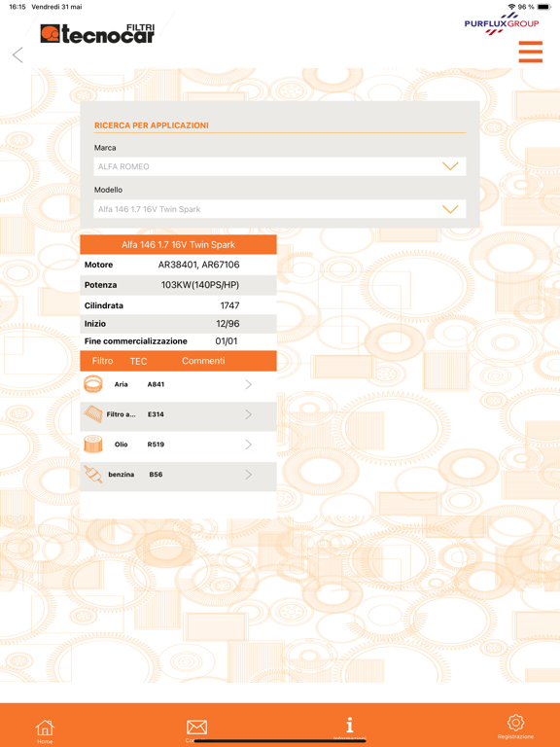Open the Marca dropdown showing ALFA ROMEO
Image resolution: width=560 pixels, height=747 pixels.
280,166
